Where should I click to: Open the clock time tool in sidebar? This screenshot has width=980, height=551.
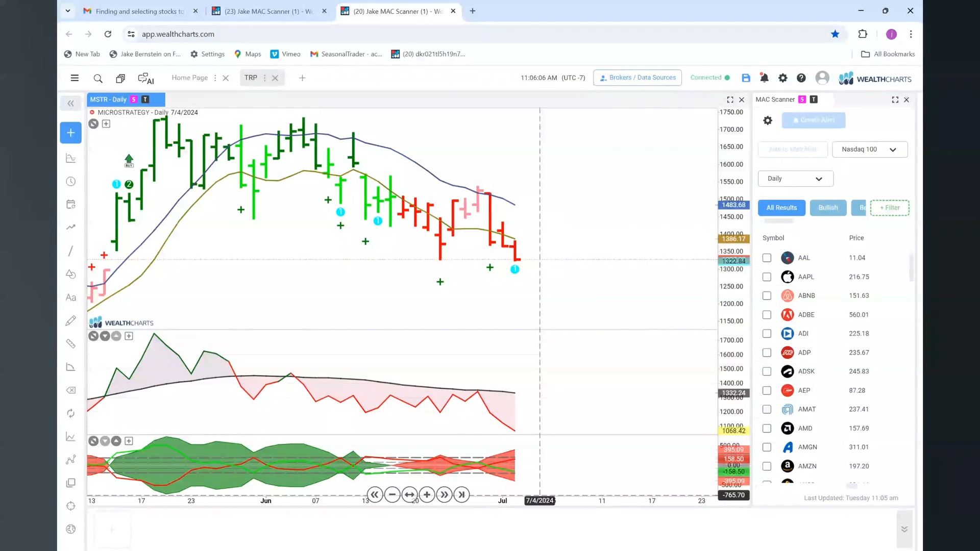point(71,182)
